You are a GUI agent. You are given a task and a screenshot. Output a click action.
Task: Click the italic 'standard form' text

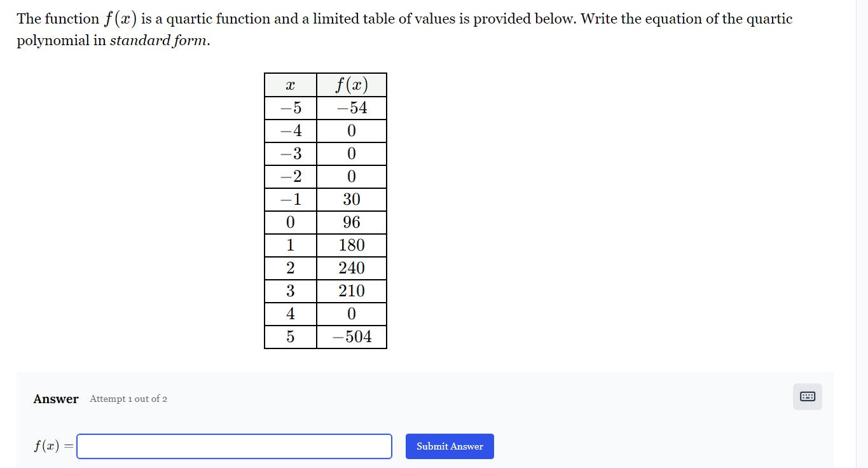coord(158,41)
